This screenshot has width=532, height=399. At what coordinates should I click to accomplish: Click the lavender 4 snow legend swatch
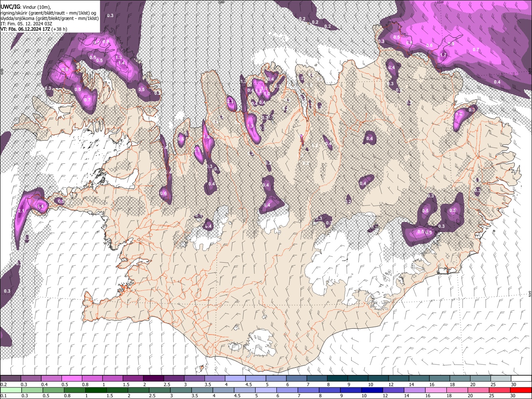(234, 379)
